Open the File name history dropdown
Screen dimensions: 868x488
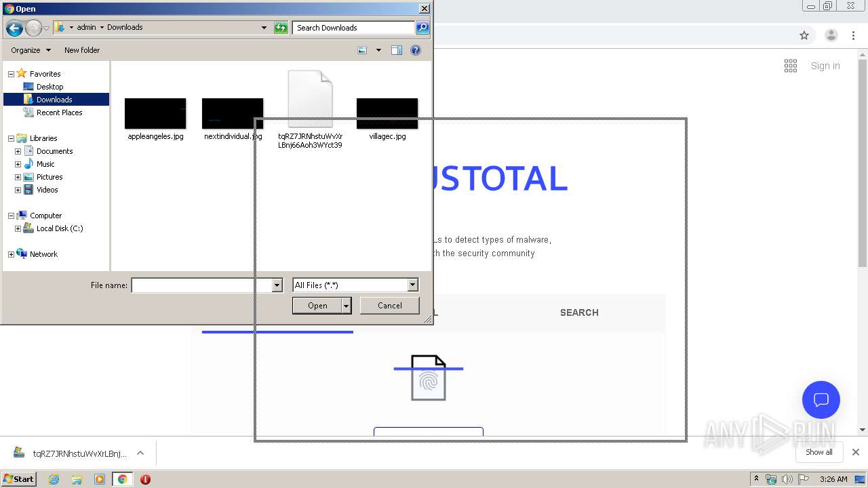tap(277, 285)
